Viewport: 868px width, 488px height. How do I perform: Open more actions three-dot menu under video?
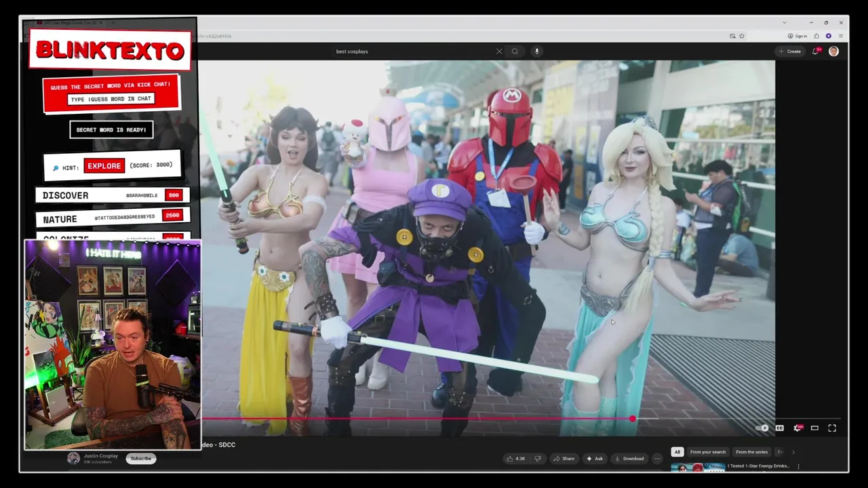tap(656, 459)
